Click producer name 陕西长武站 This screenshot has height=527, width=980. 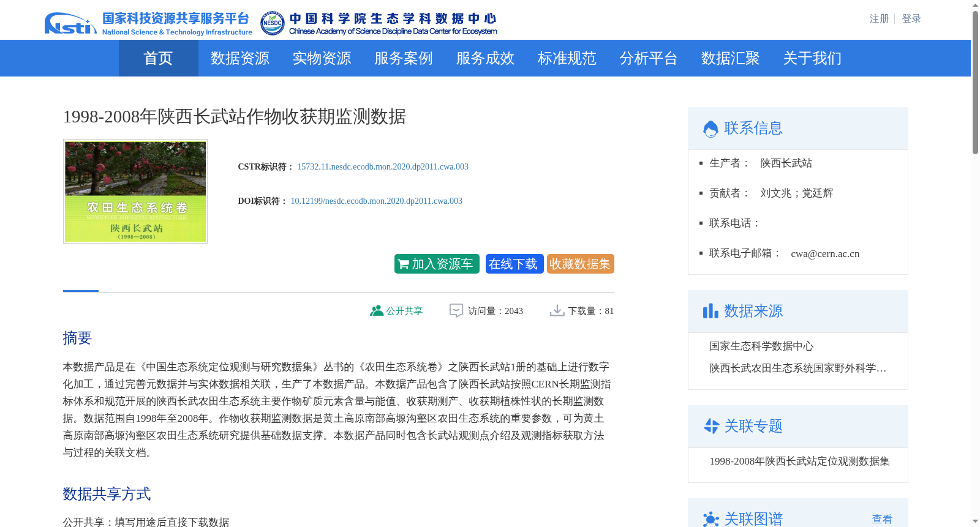coord(786,163)
